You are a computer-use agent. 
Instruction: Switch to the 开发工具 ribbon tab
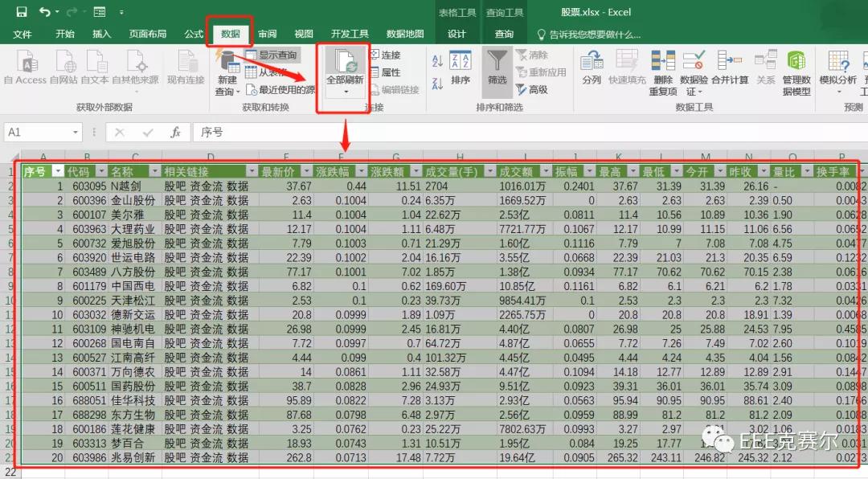pos(350,34)
